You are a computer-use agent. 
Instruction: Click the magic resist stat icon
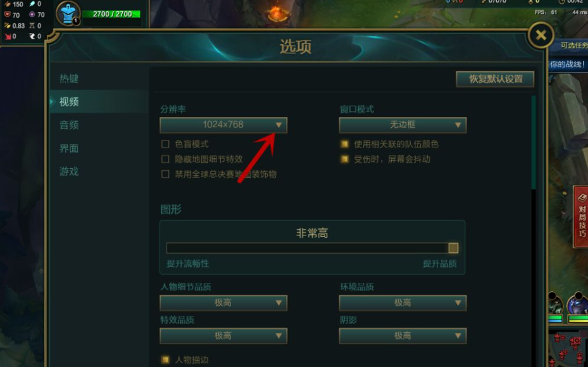tap(32, 15)
